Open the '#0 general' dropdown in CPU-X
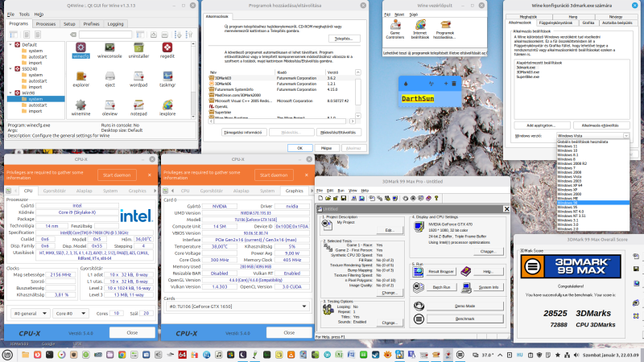 (30, 313)
